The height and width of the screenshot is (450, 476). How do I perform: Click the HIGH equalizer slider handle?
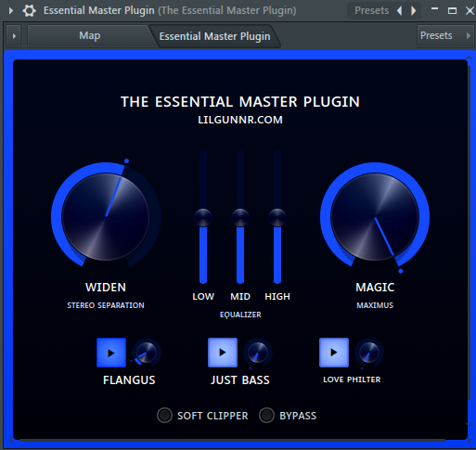point(277,217)
